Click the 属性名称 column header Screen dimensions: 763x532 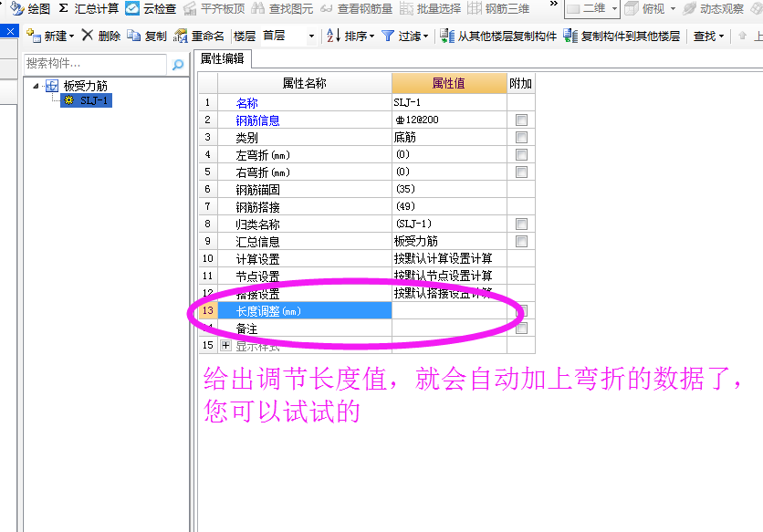point(305,83)
